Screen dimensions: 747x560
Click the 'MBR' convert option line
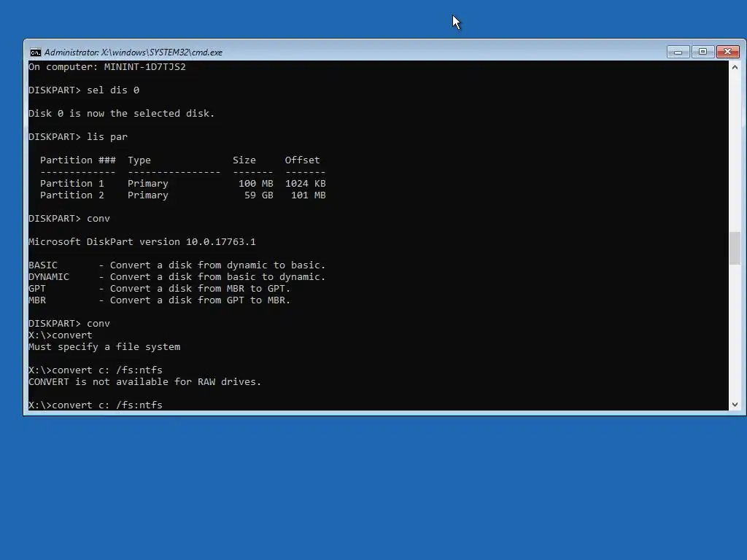pyautogui.click(x=160, y=300)
